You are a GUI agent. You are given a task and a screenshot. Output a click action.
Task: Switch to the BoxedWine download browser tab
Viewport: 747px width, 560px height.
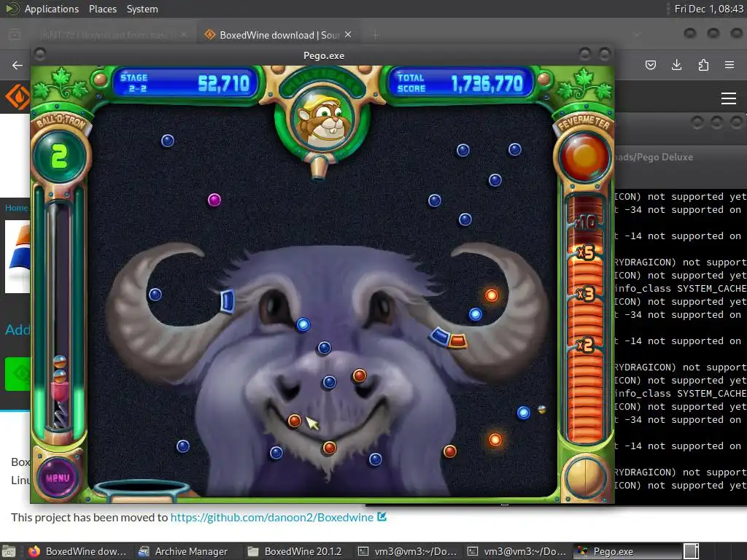279,35
